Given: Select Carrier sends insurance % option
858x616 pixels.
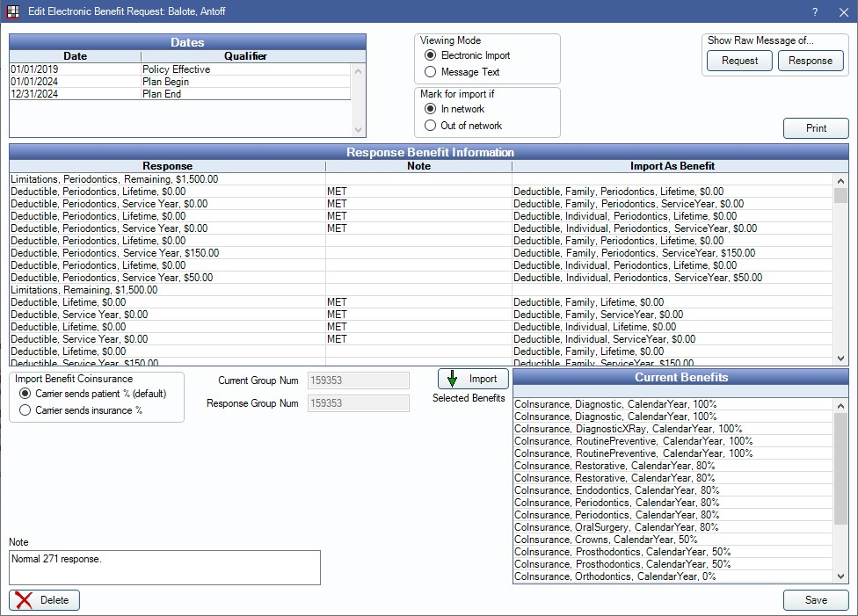Looking at the screenshot, I should [25, 410].
